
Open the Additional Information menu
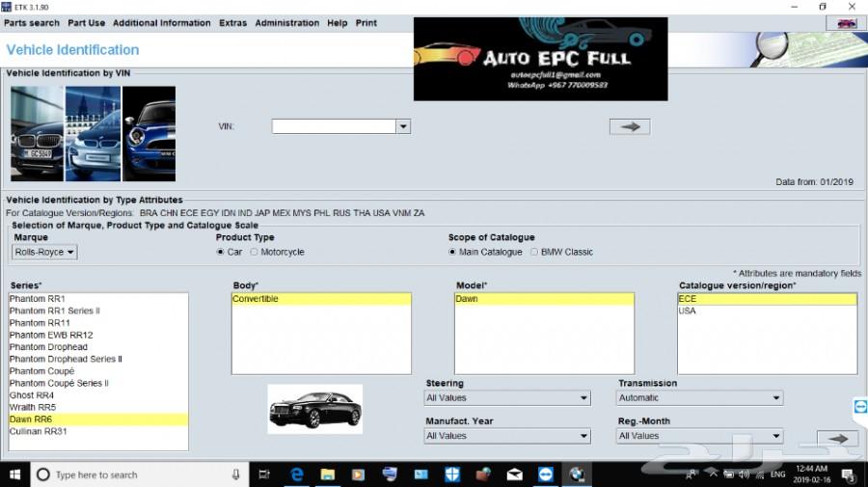click(162, 23)
